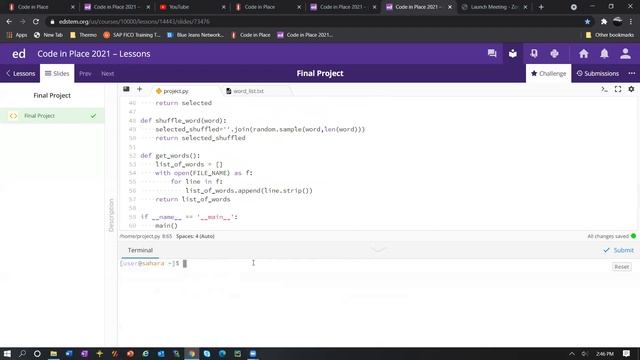Open the Thermo bookmark
The width and height of the screenshot is (640, 360).
pyautogui.click(x=83, y=35)
